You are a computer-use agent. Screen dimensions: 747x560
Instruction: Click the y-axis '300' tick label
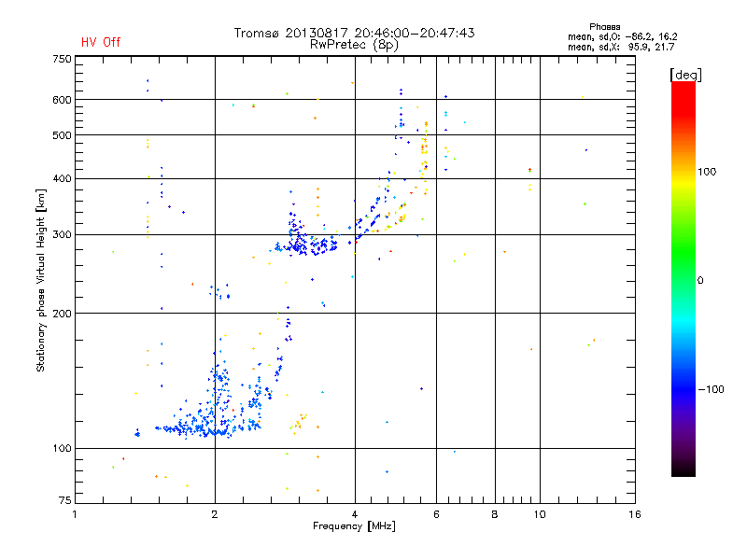click(62, 234)
